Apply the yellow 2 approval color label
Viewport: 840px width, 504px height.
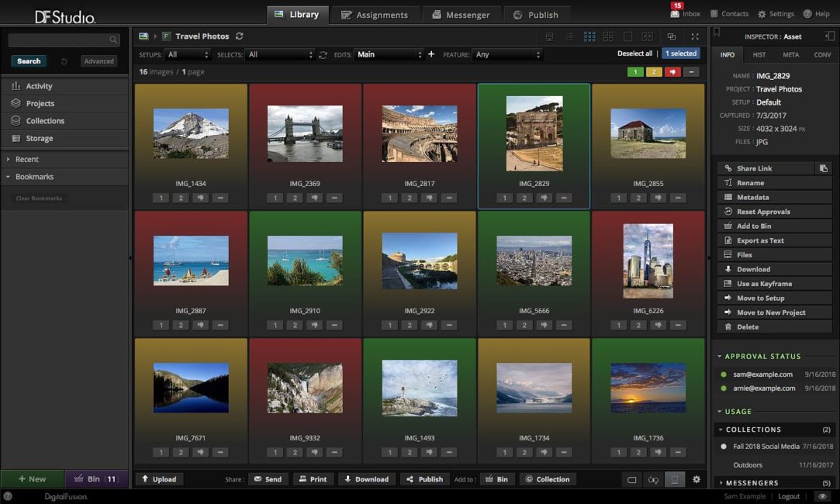[x=654, y=71]
